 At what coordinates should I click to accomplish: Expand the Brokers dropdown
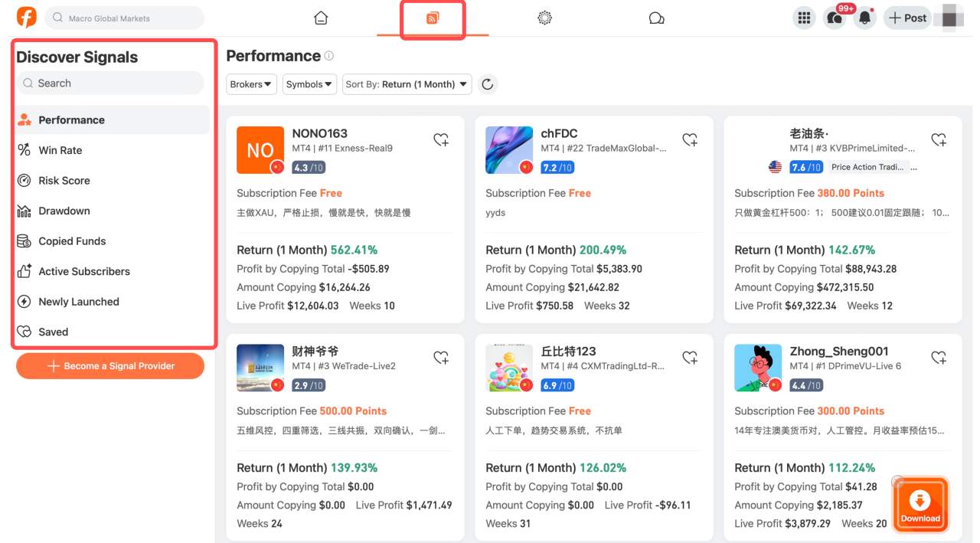click(x=252, y=84)
